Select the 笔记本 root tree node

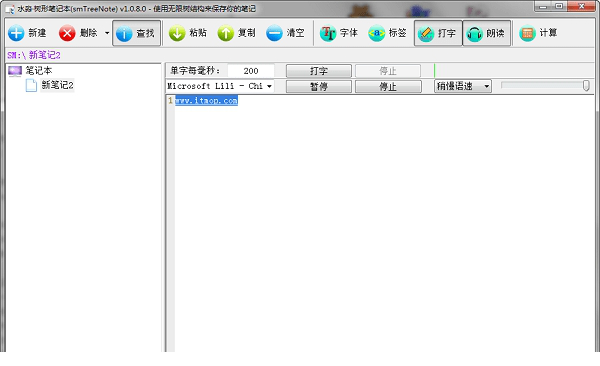pyautogui.click(x=39, y=70)
